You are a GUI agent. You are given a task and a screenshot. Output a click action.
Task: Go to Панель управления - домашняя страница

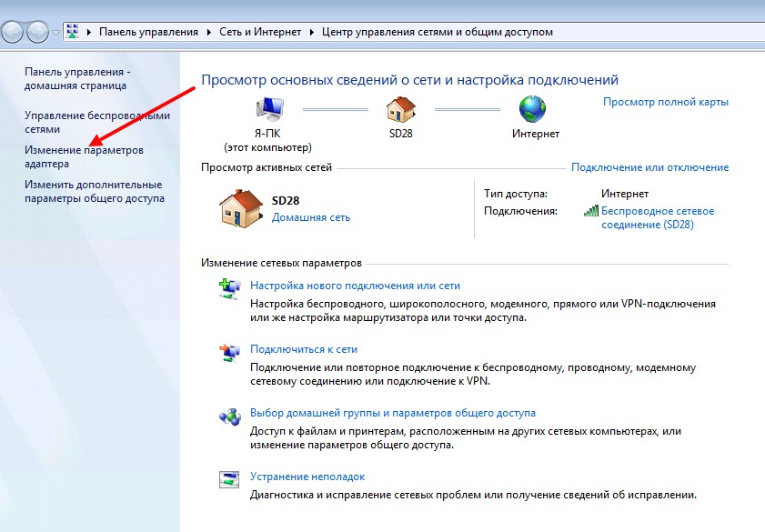tap(77, 78)
